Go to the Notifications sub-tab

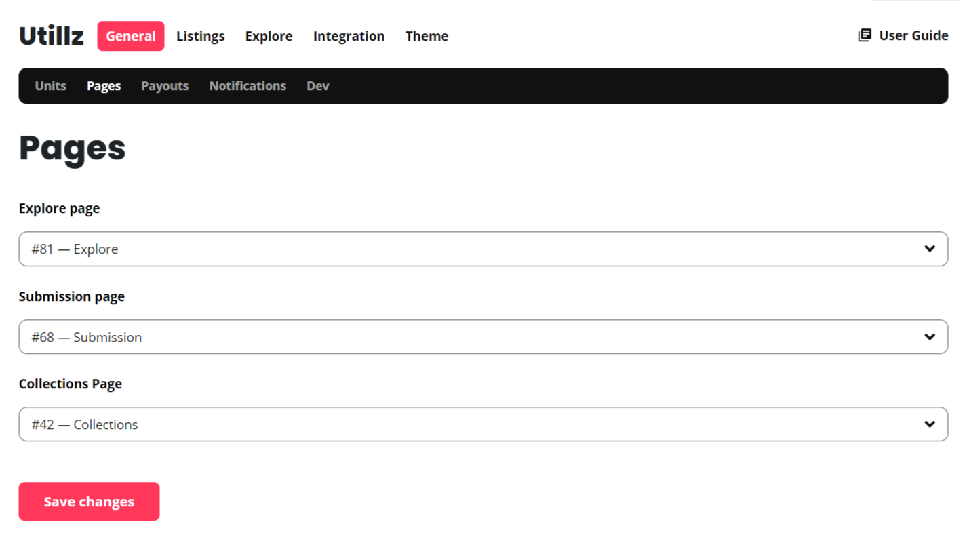click(x=248, y=86)
